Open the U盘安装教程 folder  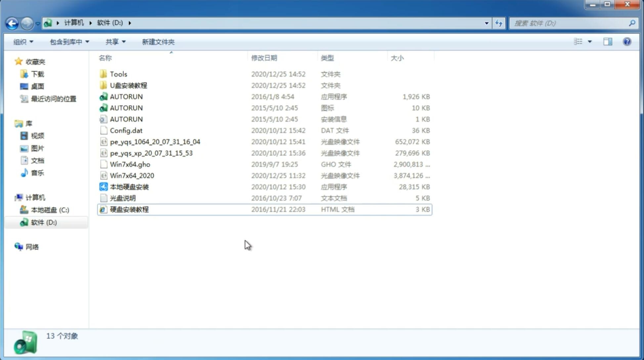128,85
